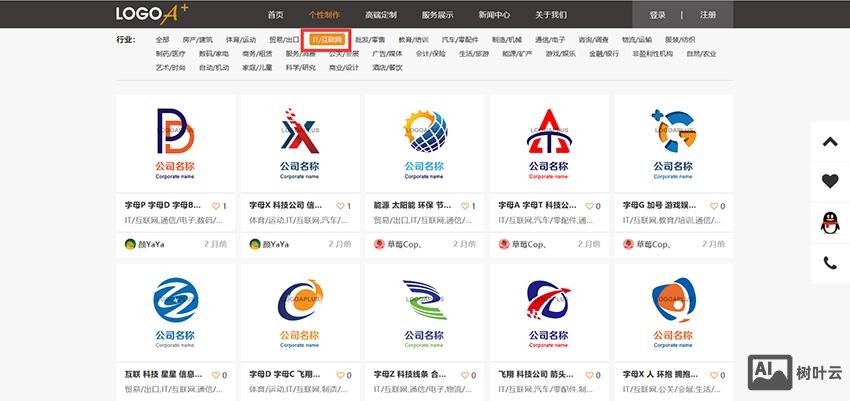Image resolution: width=850 pixels, height=401 pixels.
Task: Open the 高端定制 nav item
Action: (381, 15)
